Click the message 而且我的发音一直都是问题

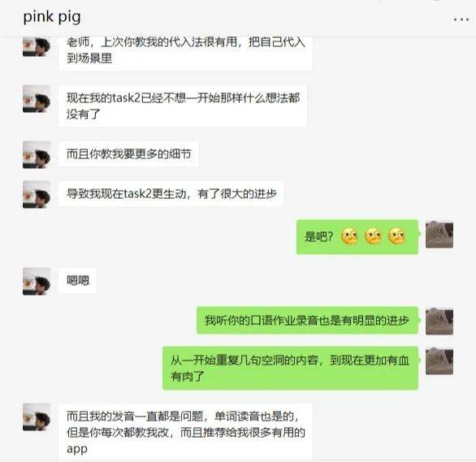coord(185,432)
